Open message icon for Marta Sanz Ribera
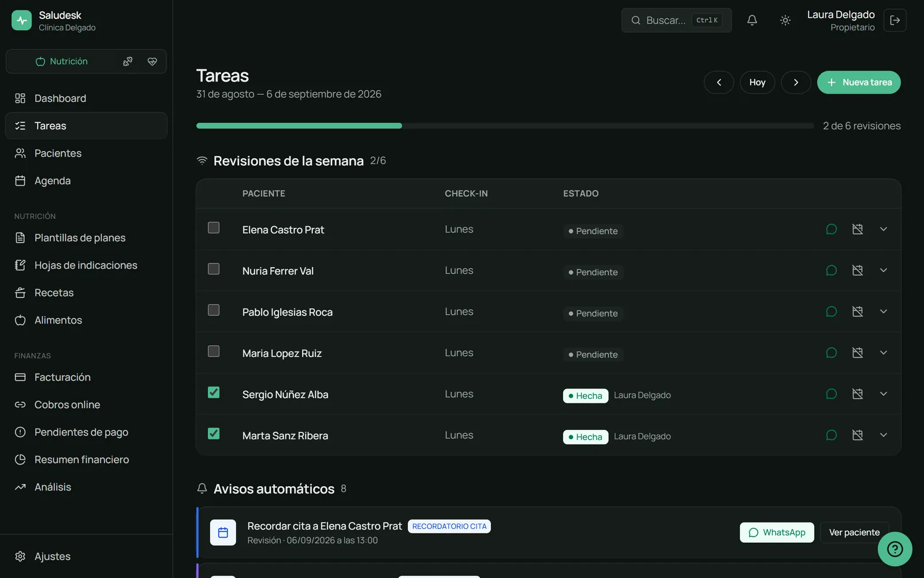 click(831, 435)
